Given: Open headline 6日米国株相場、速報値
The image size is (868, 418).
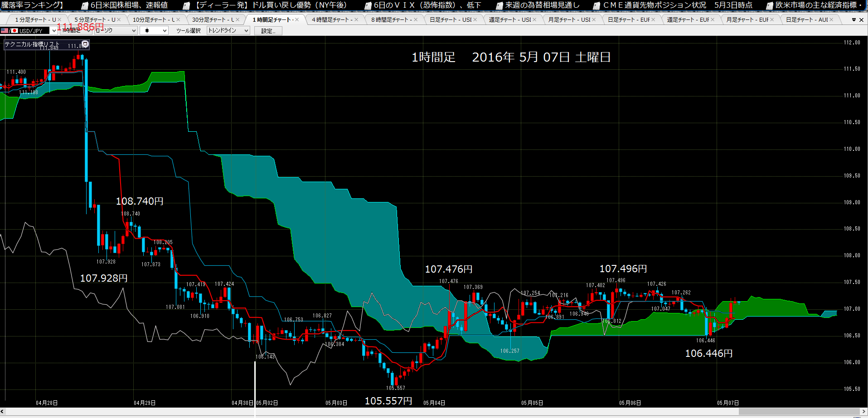Looking at the screenshot, I should pos(129,5).
